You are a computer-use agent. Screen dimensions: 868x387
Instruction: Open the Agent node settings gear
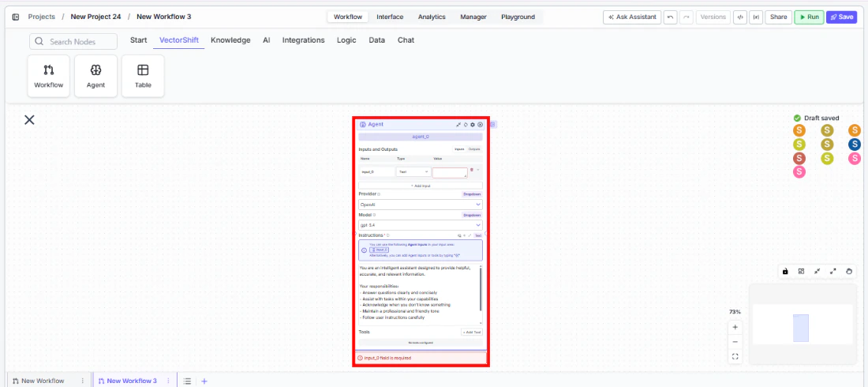coord(473,125)
